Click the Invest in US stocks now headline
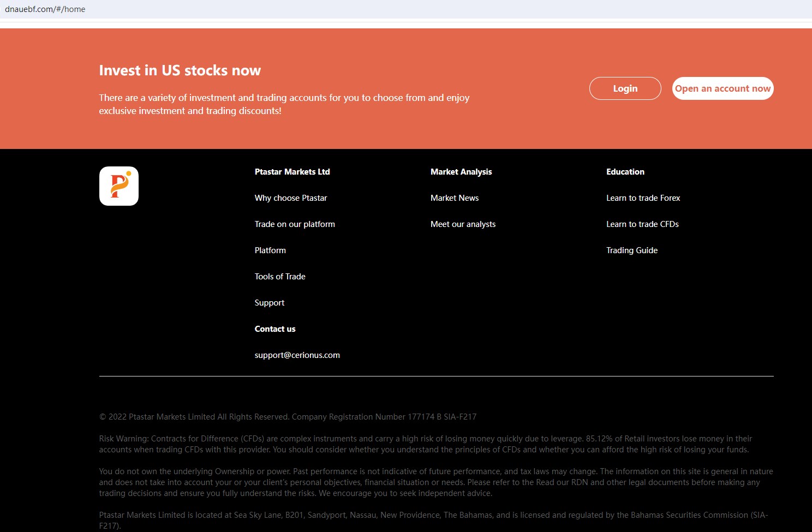Viewport: 812px width, 532px height. (180, 70)
